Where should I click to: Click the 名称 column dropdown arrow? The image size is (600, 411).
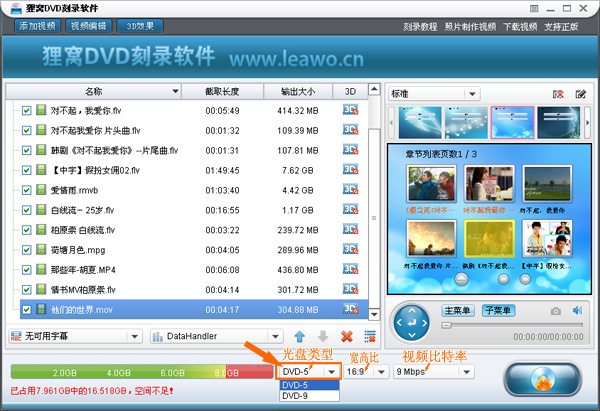tap(175, 91)
